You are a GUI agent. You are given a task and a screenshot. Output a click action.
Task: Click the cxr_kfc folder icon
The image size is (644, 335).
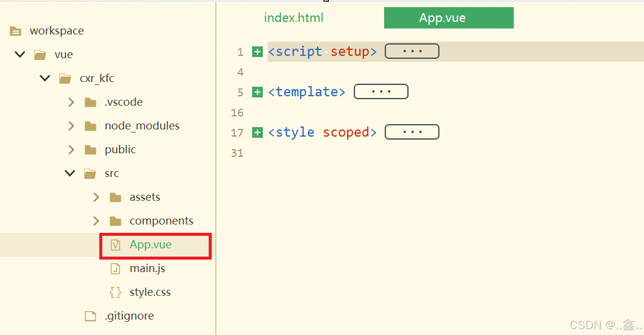(65, 78)
